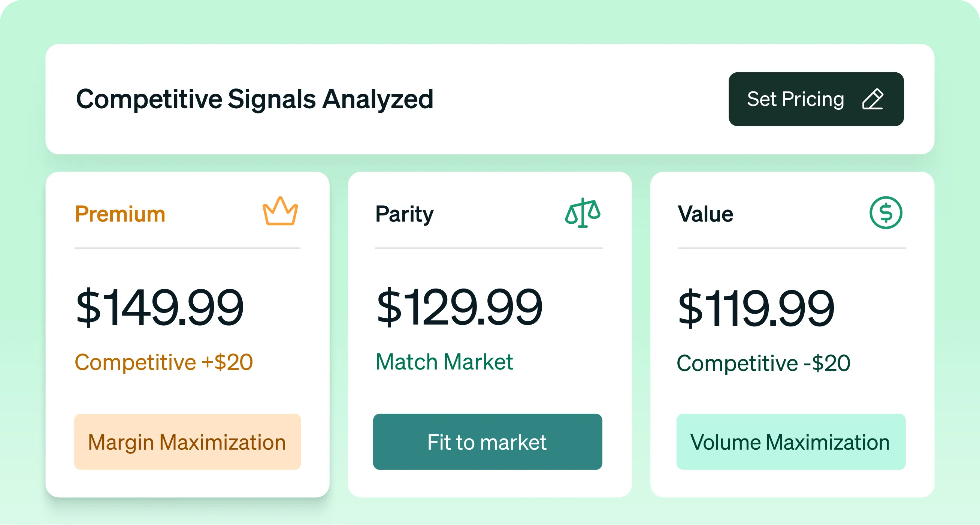
Task: Select the Value tier title
Action: [x=705, y=214]
